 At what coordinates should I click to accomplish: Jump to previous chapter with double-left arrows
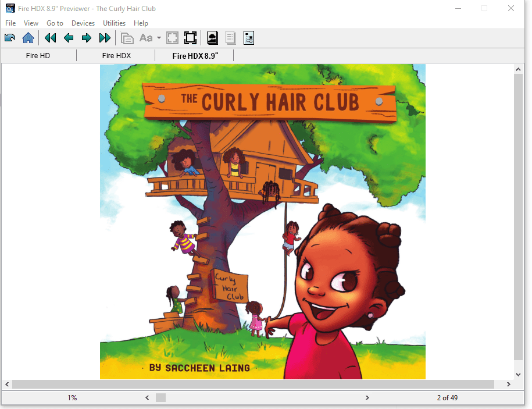tap(51, 38)
